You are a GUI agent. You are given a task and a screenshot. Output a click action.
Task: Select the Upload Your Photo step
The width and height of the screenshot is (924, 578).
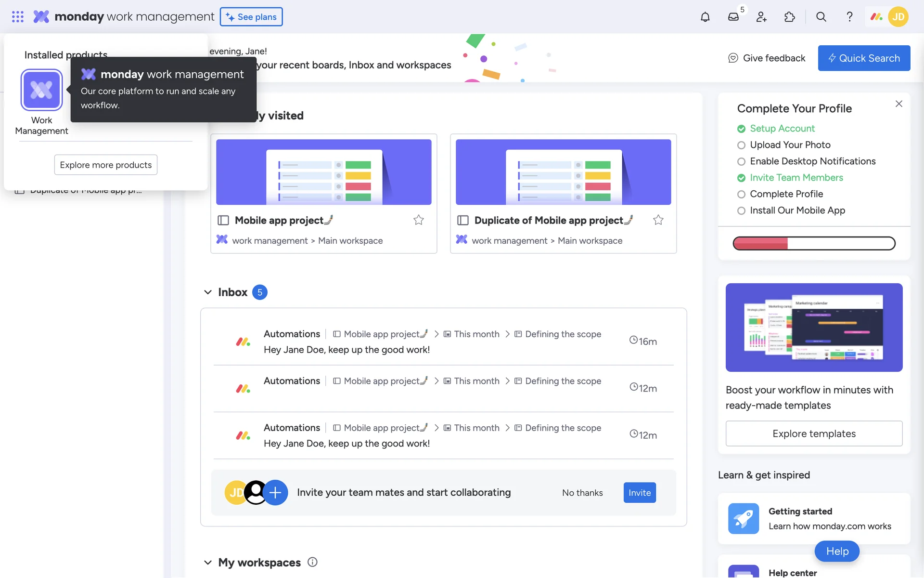(790, 145)
